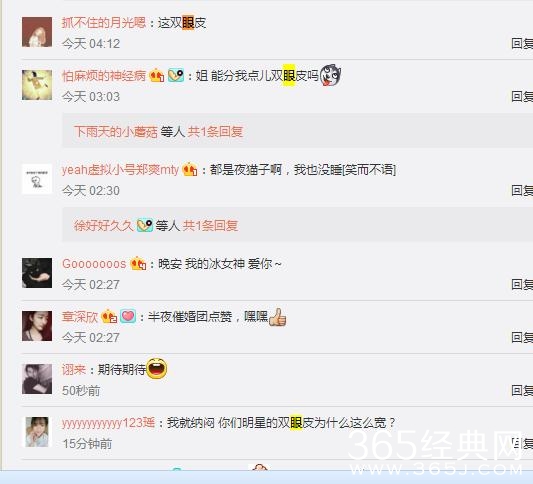Click the membership badge after yeah虚拟小号郑爽mty
The width and height of the screenshot is (533, 484).
click(190, 169)
